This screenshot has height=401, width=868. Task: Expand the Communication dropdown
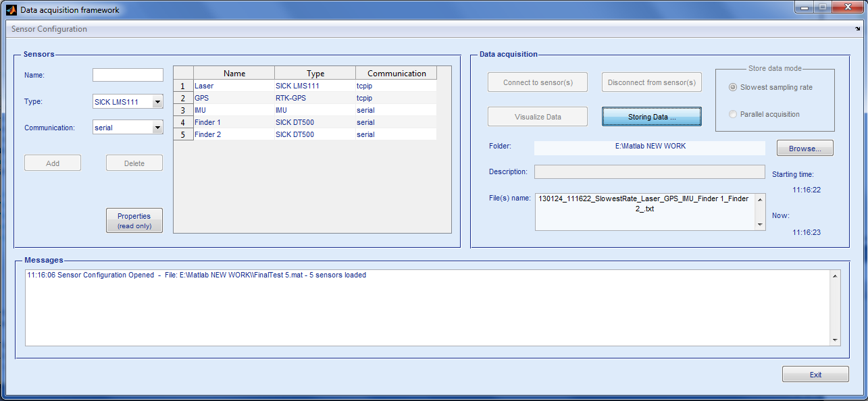(157, 128)
